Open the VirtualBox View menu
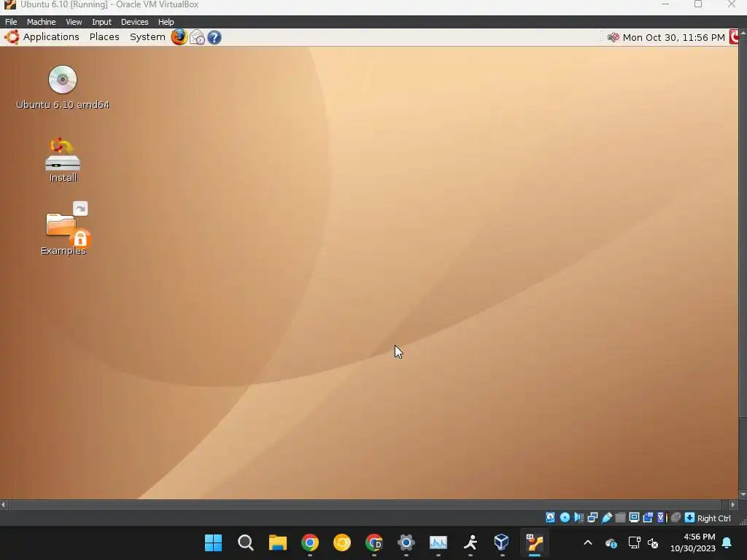 pyautogui.click(x=74, y=22)
